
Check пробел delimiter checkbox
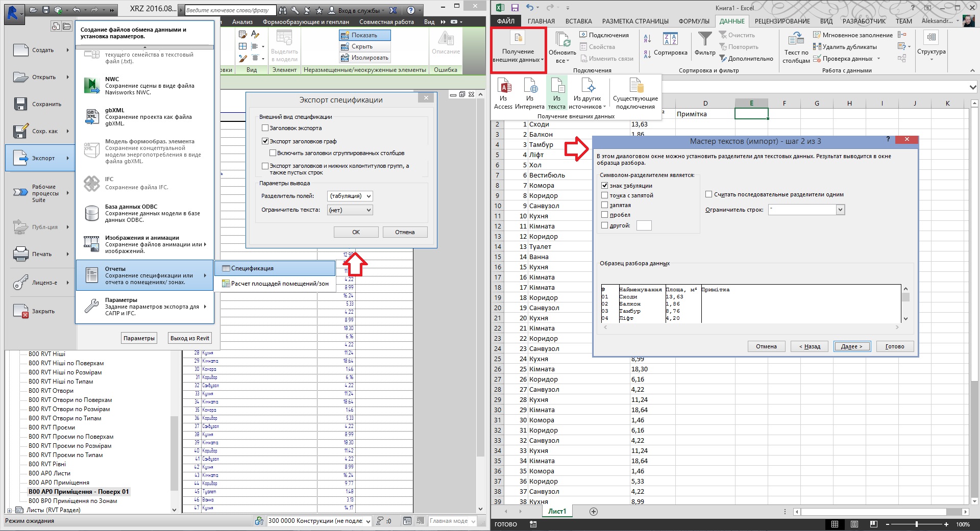point(605,215)
